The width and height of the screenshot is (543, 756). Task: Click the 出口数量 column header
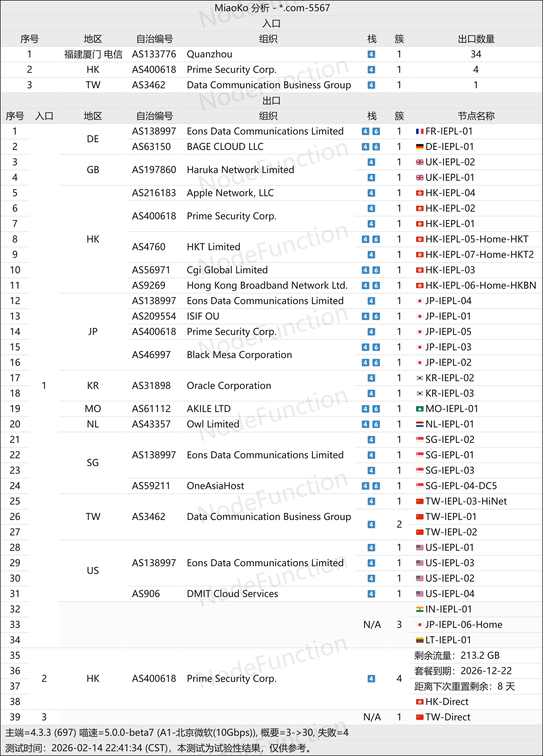[x=476, y=39]
